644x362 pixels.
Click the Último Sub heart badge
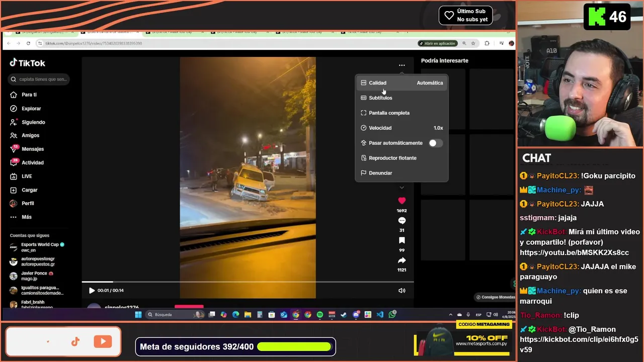click(x=465, y=16)
